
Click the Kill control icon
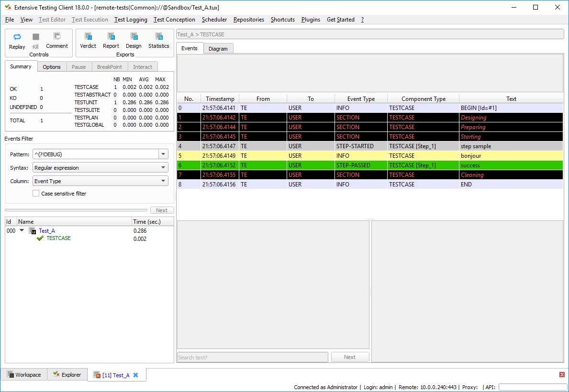click(x=35, y=37)
